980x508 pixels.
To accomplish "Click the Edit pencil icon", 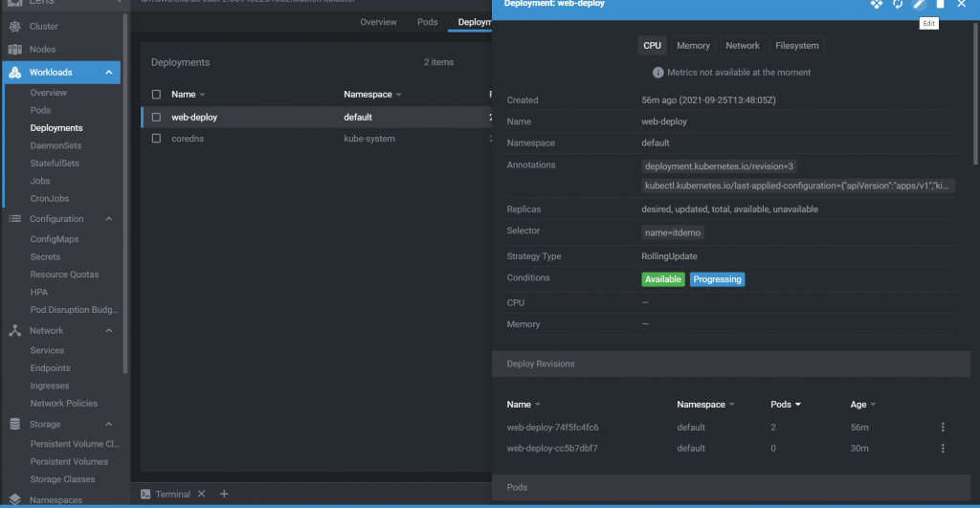I will tap(919, 4).
